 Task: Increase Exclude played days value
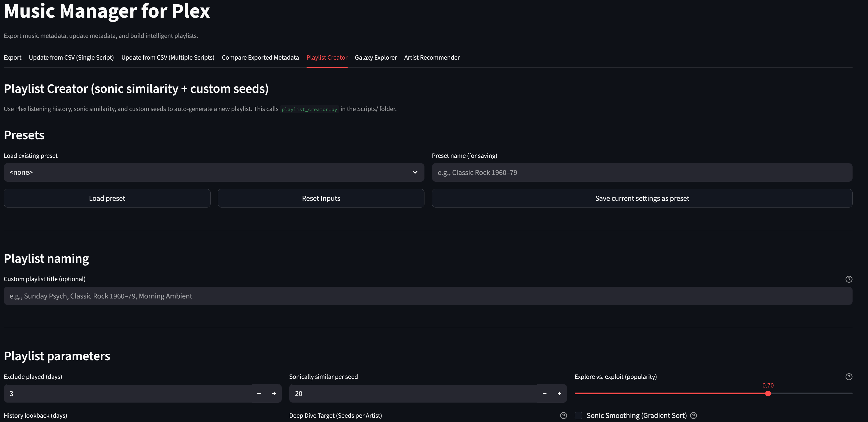coord(274,393)
